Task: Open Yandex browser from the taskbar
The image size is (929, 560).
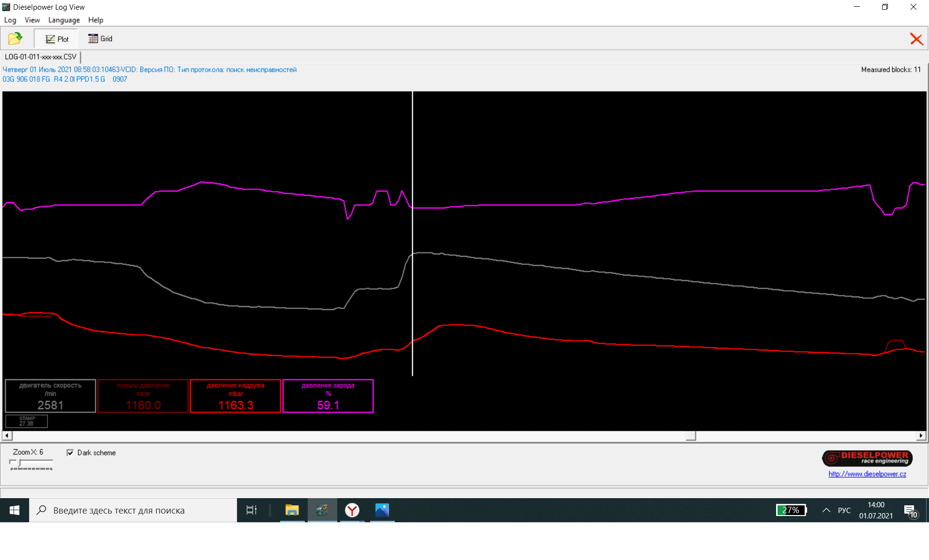Action: click(352, 510)
